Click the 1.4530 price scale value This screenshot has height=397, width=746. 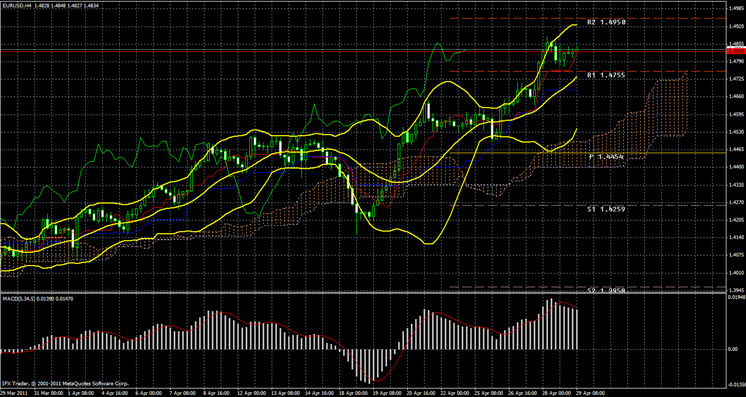[x=736, y=132]
